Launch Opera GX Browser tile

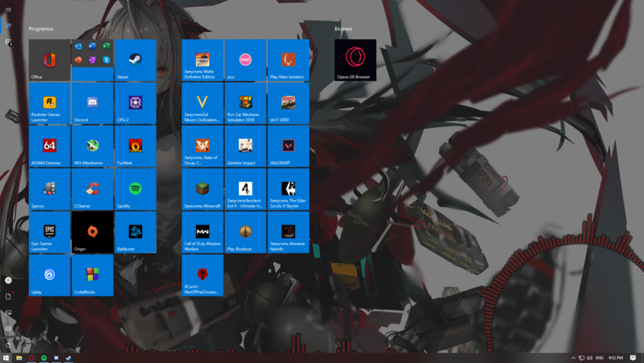click(x=355, y=60)
